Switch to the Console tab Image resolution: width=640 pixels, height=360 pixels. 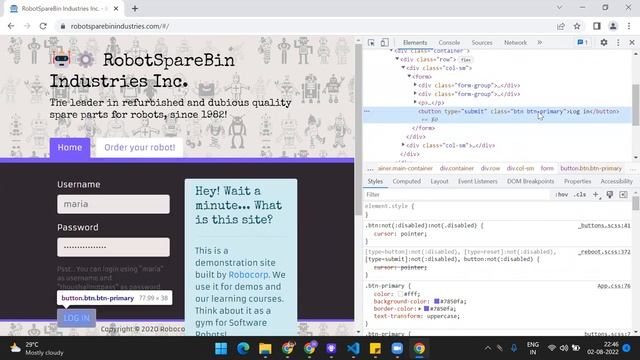[449, 42]
